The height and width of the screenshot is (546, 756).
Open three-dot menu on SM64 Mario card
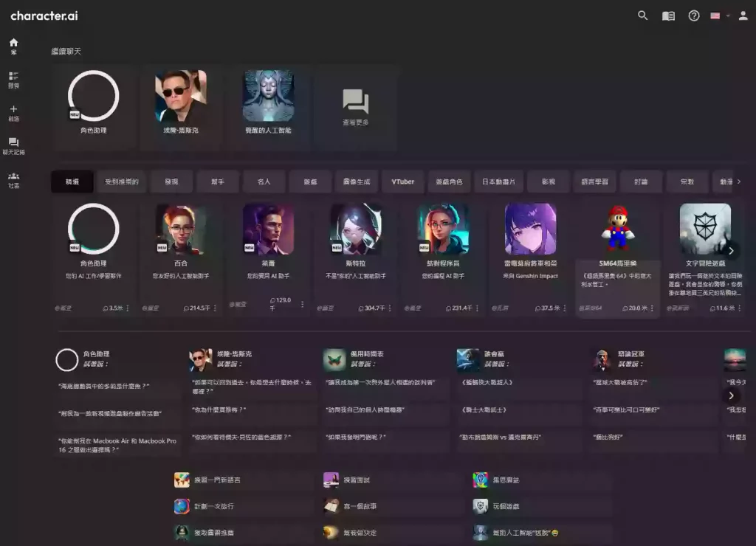click(x=652, y=308)
